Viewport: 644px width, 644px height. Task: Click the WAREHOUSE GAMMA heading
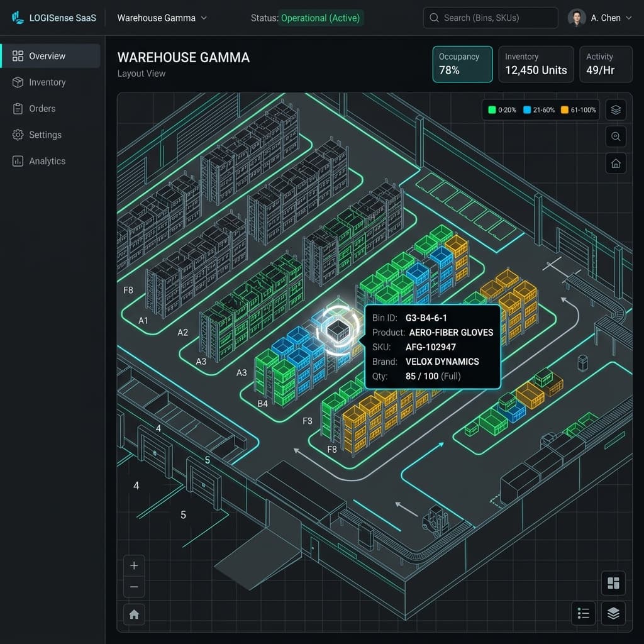184,57
